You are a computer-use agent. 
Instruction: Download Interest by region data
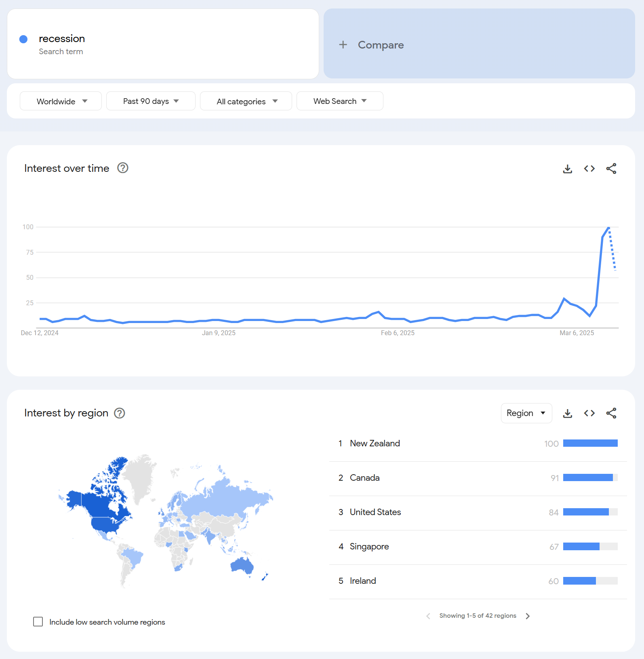(568, 413)
